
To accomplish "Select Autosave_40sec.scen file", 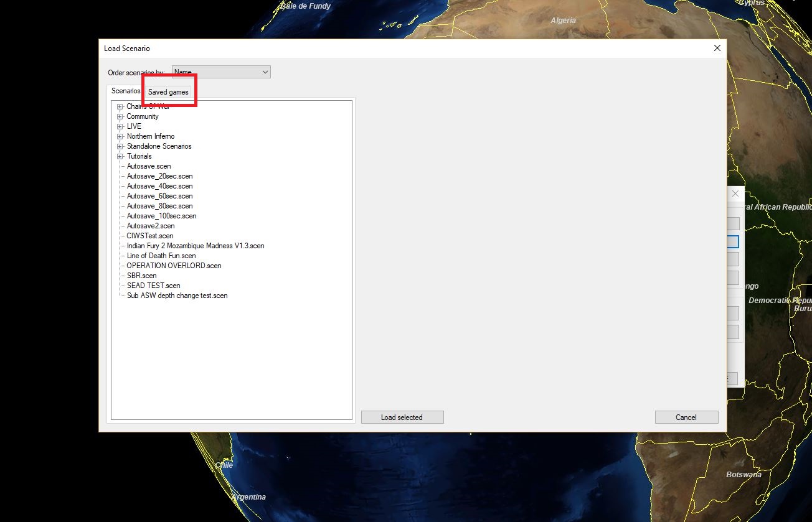I will [160, 186].
